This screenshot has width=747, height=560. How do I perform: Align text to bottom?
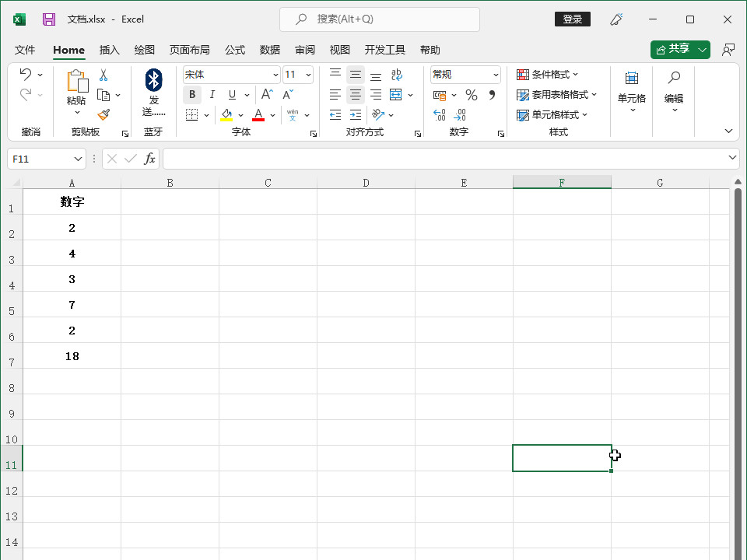[376, 75]
